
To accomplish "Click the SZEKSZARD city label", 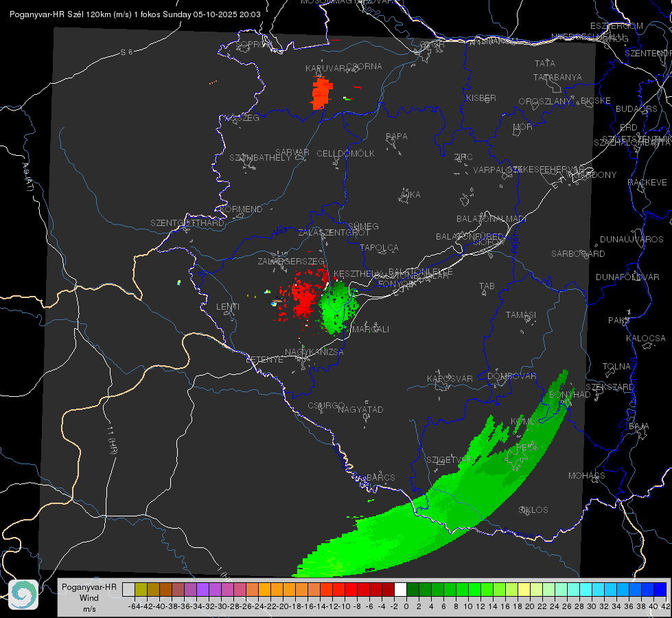I will coord(610,387).
